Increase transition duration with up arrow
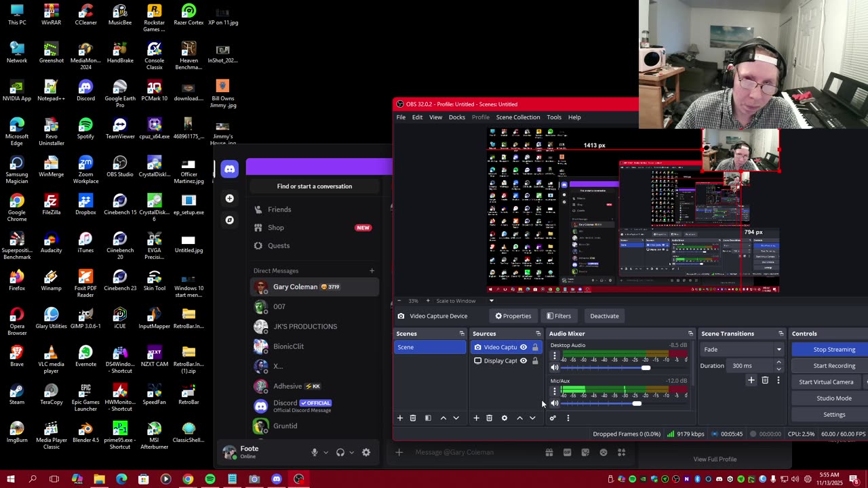 coord(778,363)
